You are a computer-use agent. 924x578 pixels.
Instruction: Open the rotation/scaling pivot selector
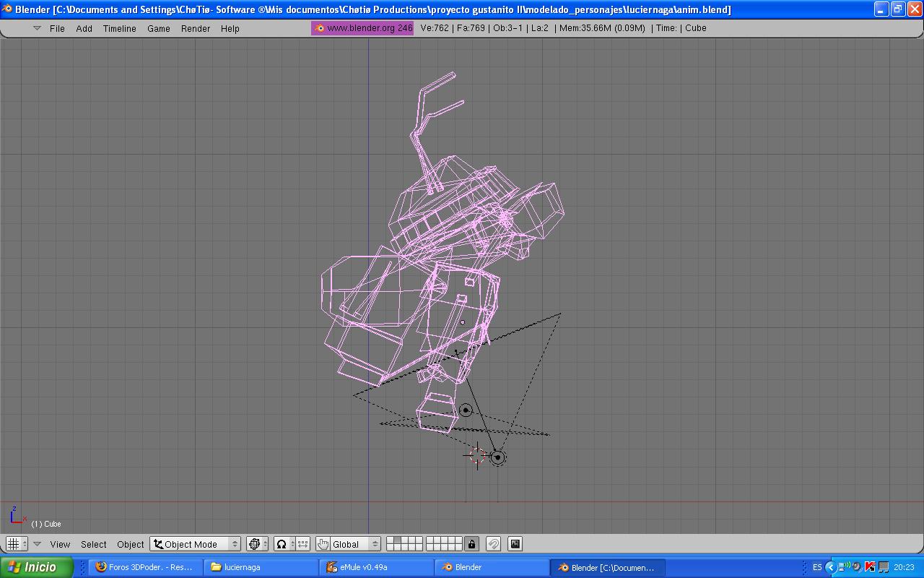(284, 544)
